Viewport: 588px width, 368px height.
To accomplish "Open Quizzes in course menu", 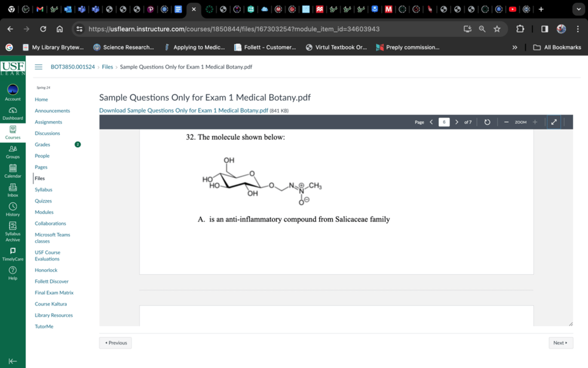I will tap(43, 201).
